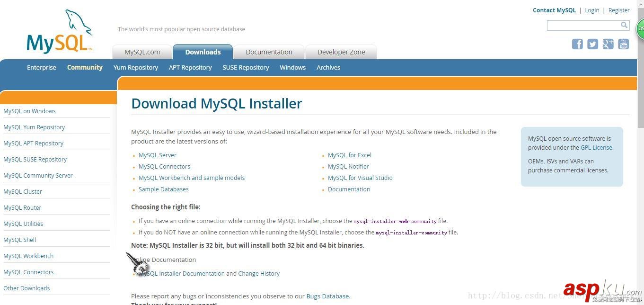Open the Twitter social icon
Screen dimensions: 644x305
592,44
